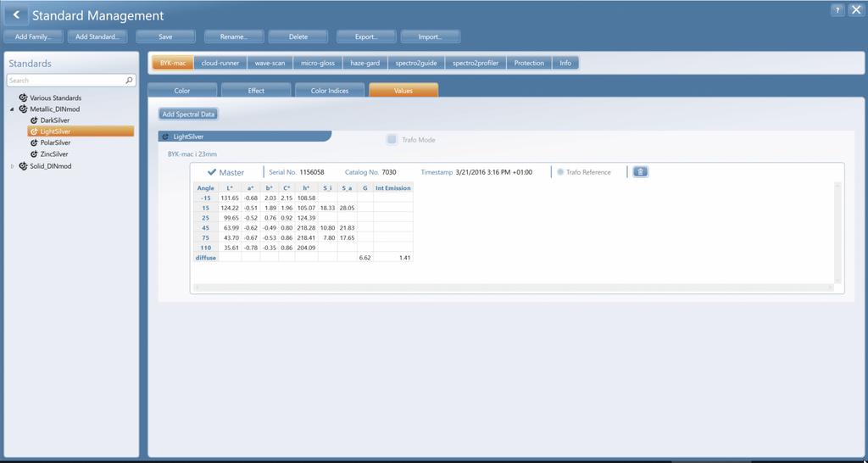The height and width of the screenshot is (463, 868).
Task: Switch to the cloud-runner tab
Action: [220, 63]
